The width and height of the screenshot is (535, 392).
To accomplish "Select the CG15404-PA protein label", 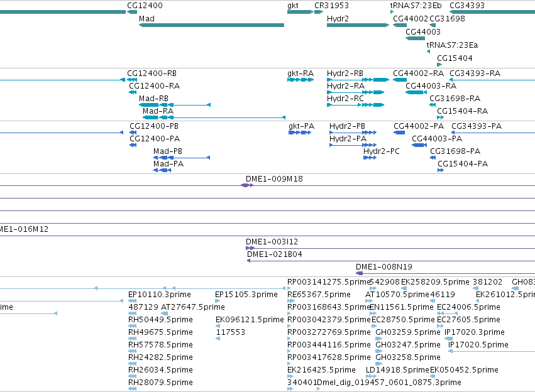I will (463, 164).
